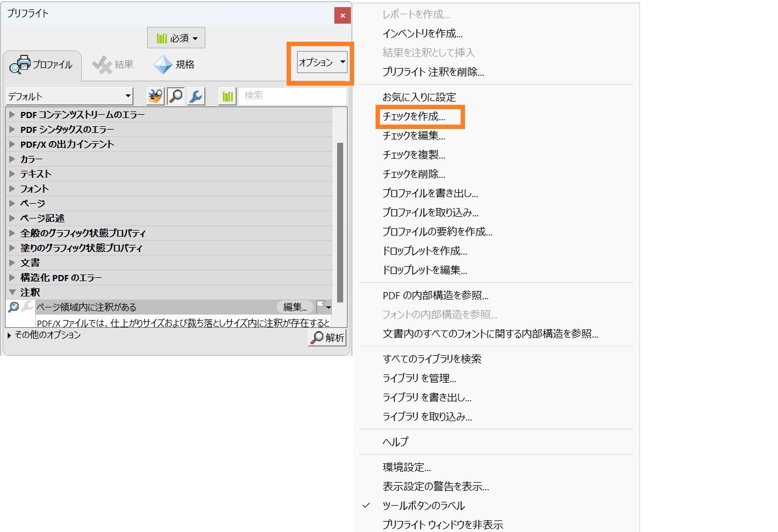Switch to the 規格 tab
Screen dimensions: 778x532
[174, 64]
